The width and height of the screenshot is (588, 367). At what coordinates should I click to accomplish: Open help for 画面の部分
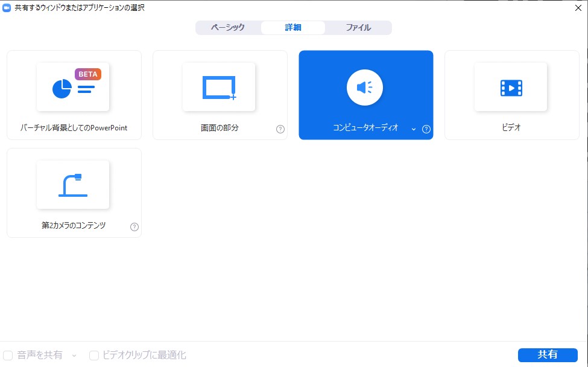click(x=280, y=129)
